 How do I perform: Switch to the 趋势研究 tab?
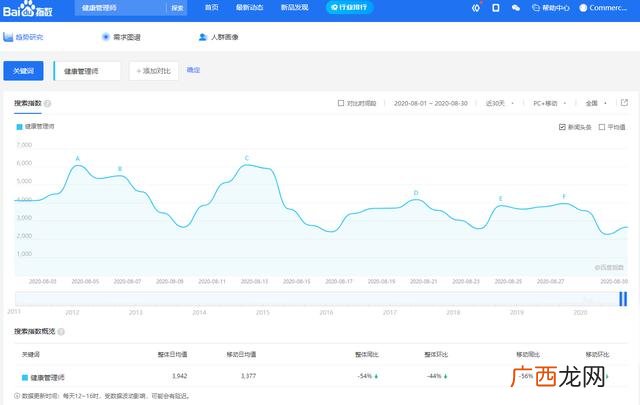[x=23, y=37]
